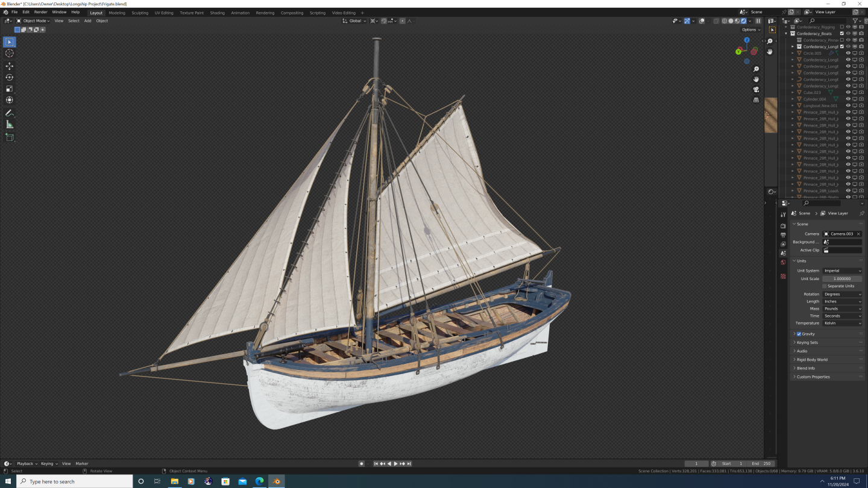
Task: Hide Longboat.New.001 with eye icon
Action: tap(848, 105)
